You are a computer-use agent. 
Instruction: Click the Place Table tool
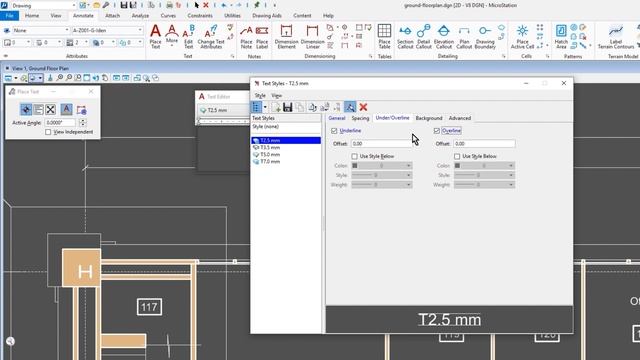pyautogui.click(x=384, y=37)
